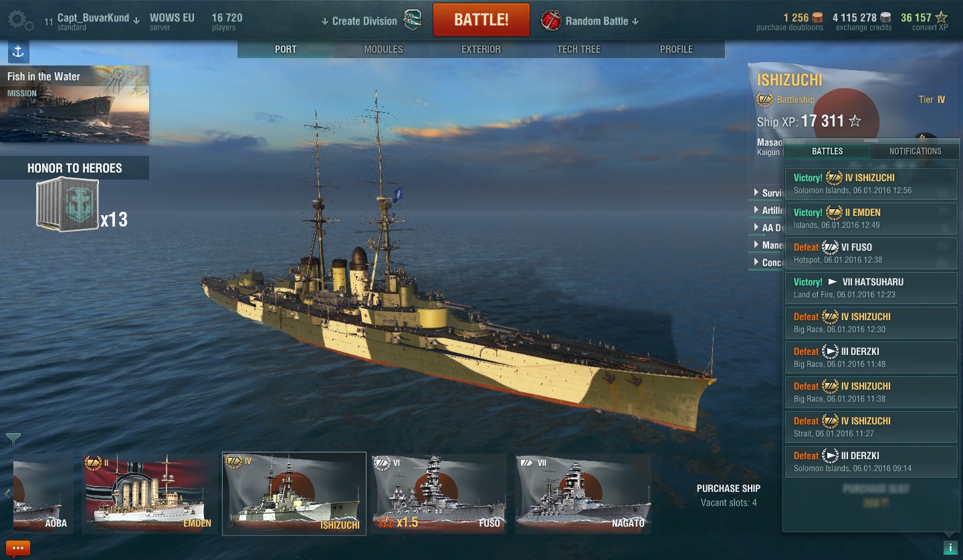Click the blue anchor port icon
963x560 pixels.
click(18, 52)
